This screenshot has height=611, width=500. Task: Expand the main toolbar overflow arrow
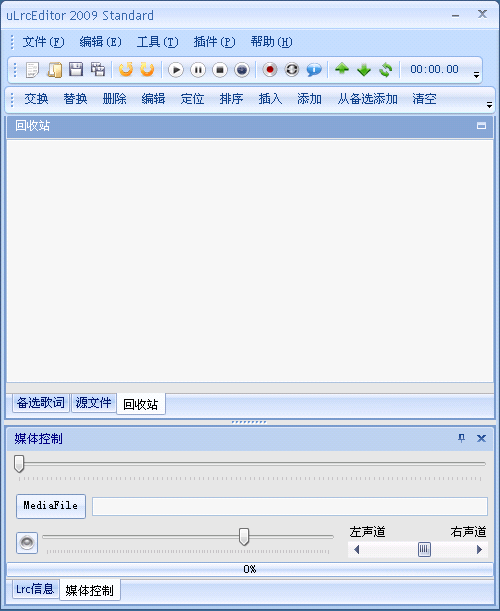click(476, 75)
